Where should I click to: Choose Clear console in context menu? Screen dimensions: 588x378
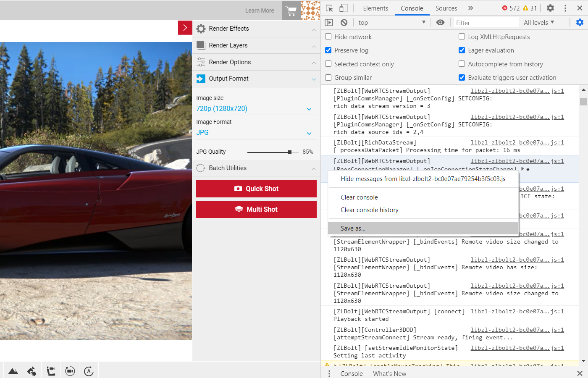coord(423,197)
